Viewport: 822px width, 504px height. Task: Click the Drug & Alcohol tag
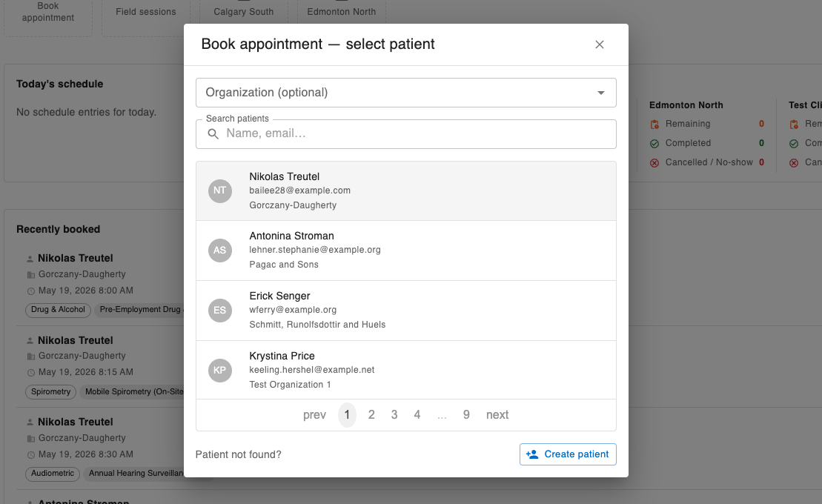(x=58, y=310)
